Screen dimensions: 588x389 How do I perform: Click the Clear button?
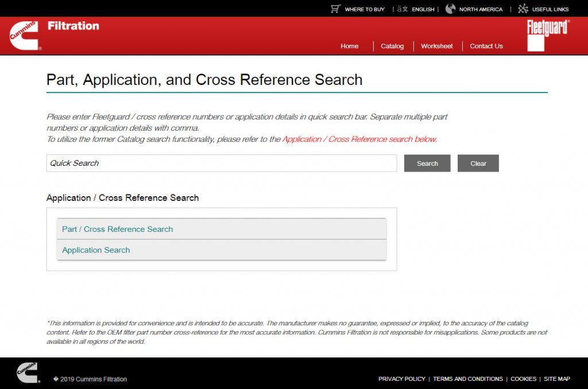[478, 164]
